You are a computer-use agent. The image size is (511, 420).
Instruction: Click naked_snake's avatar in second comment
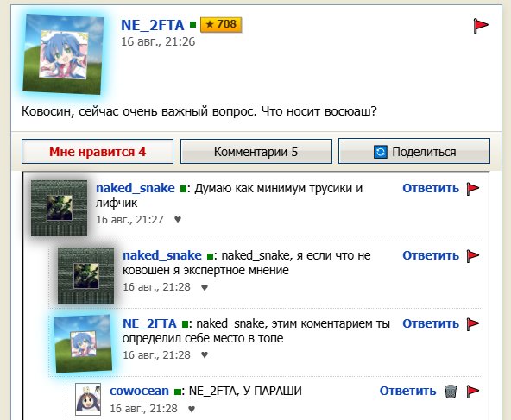85,276
